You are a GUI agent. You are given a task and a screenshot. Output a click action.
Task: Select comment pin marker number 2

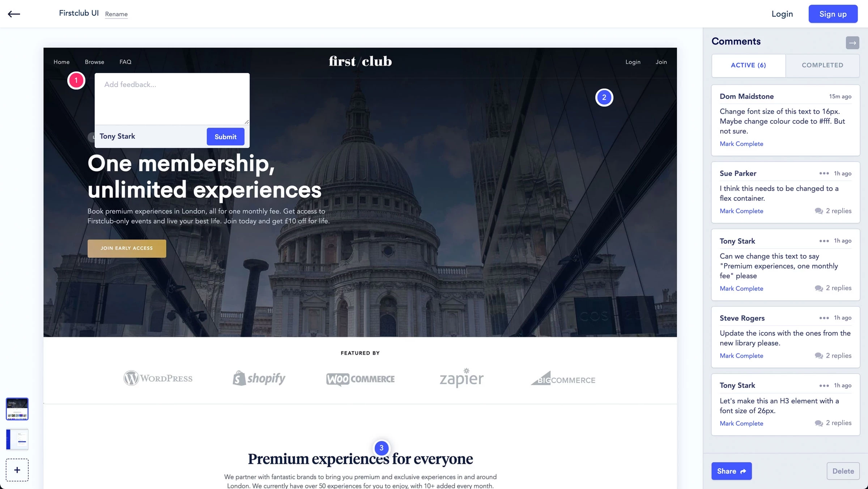pos(604,97)
